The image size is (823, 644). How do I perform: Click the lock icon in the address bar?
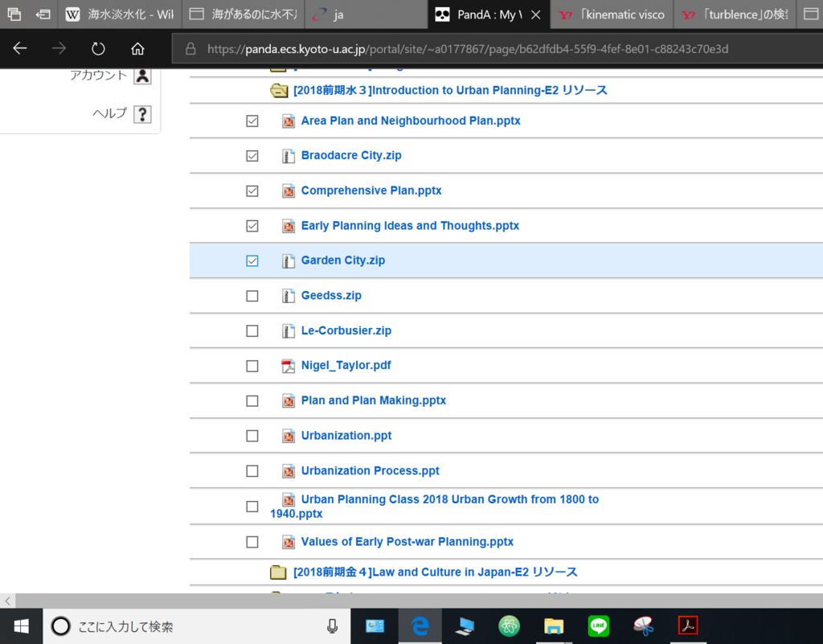point(190,49)
